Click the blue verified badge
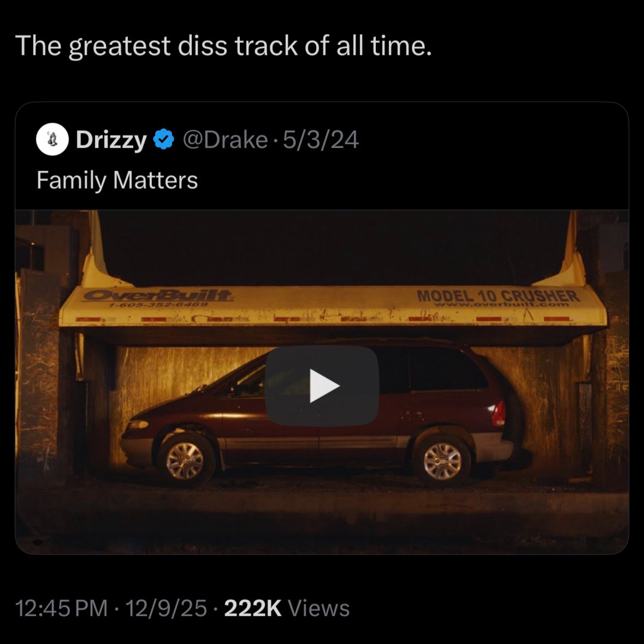 coord(164,140)
